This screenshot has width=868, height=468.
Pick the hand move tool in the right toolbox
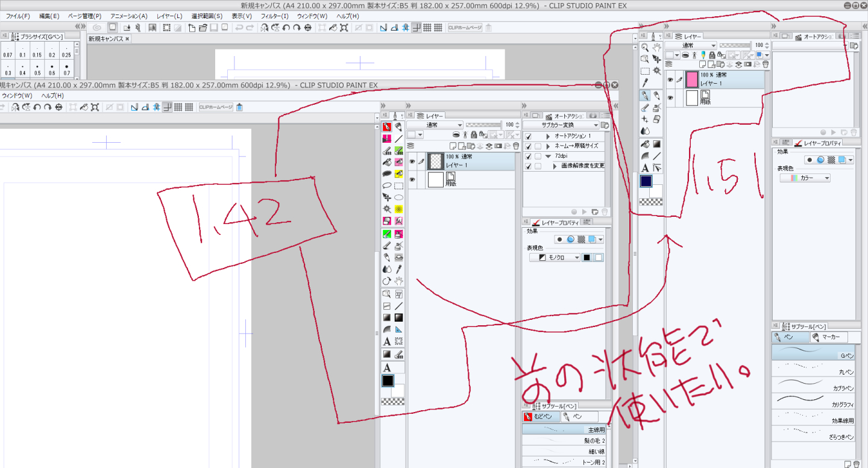[x=656, y=47]
